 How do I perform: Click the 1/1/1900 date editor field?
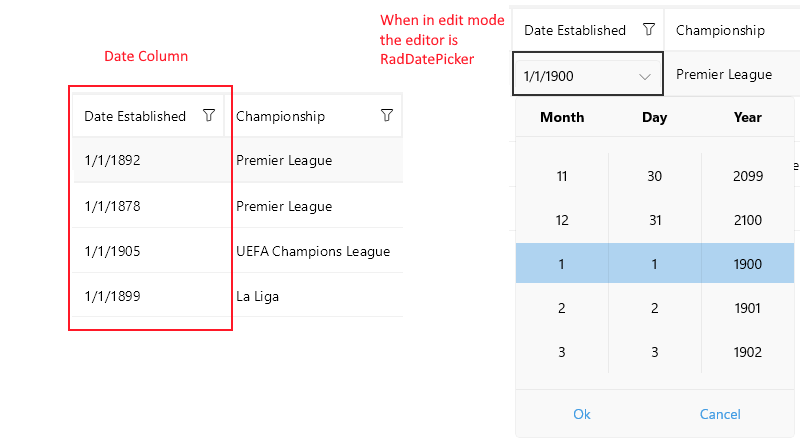tap(570, 75)
